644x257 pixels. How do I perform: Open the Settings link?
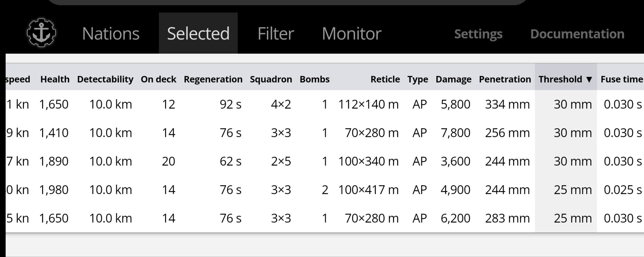[x=478, y=34]
